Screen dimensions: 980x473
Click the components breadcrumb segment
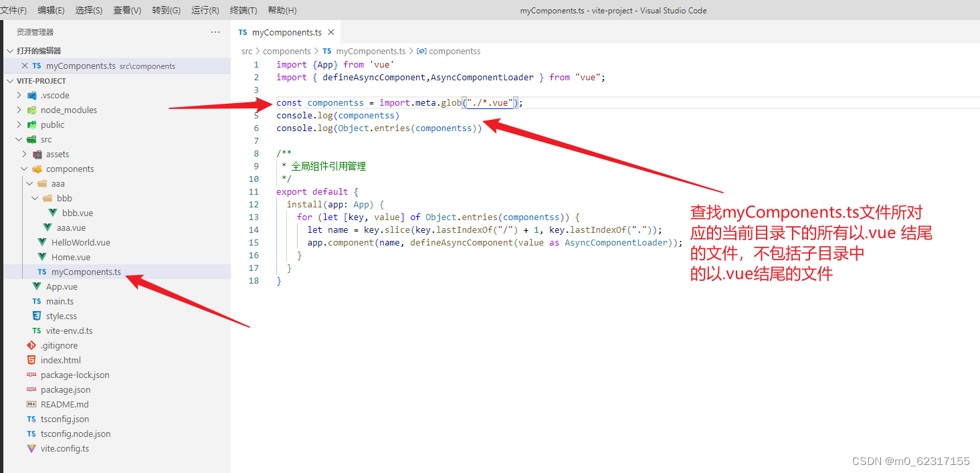[287, 51]
